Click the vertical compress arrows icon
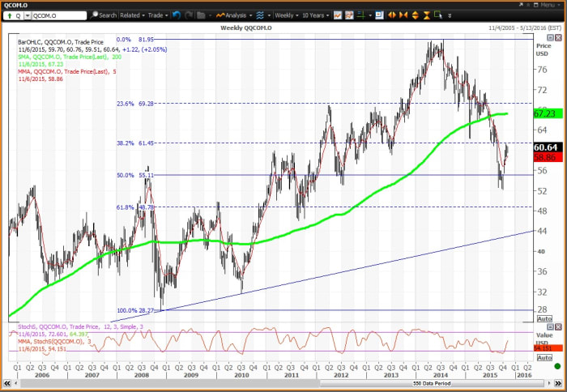This screenshot has height=392, width=567. click(x=428, y=15)
